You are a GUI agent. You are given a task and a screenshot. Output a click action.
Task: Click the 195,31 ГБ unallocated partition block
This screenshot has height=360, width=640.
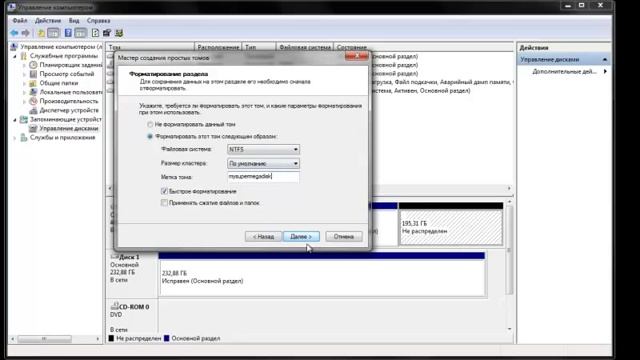[451, 227]
